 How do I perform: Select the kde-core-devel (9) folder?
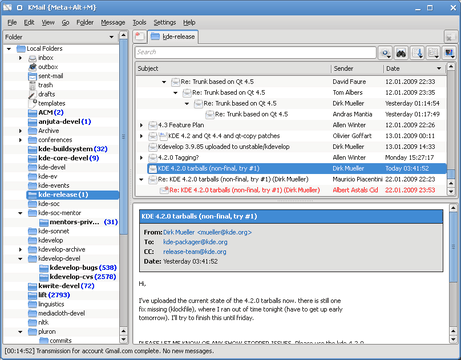tap(68, 158)
